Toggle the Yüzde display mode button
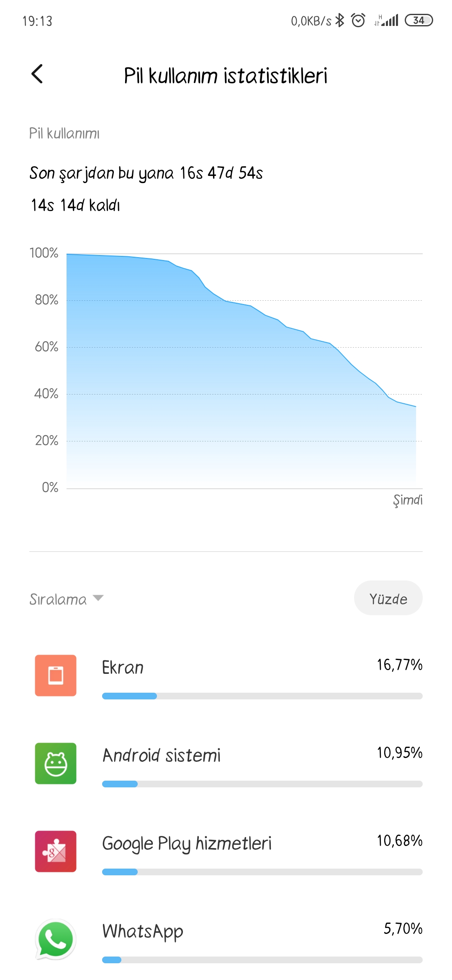 click(388, 598)
